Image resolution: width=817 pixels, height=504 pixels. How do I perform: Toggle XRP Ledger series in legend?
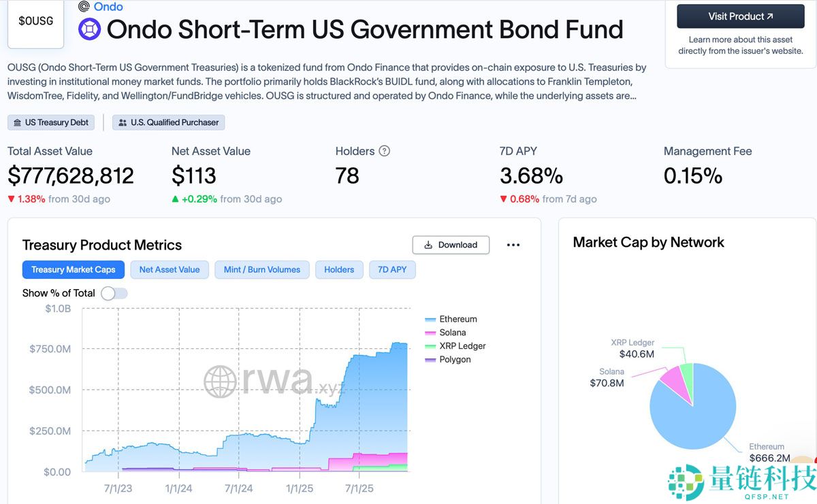(462, 346)
